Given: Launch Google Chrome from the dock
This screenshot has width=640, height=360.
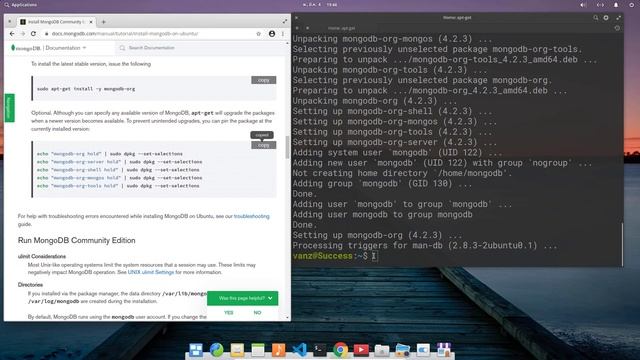Looking at the screenshot, I should (340, 350).
